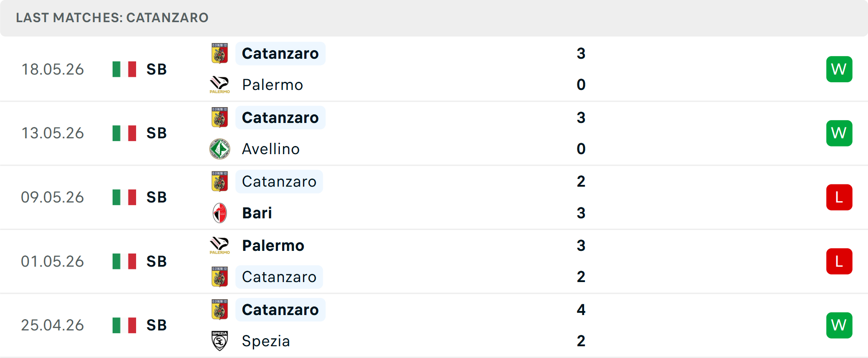Click Spezia club crest
This screenshot has height=358, width=868.
click(x=220, y=341)
